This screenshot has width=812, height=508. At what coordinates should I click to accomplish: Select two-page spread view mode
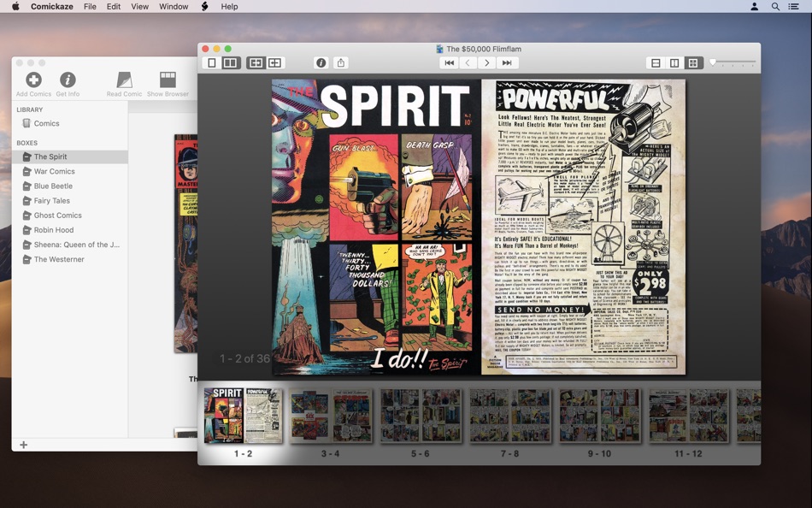tap(229, 62)
